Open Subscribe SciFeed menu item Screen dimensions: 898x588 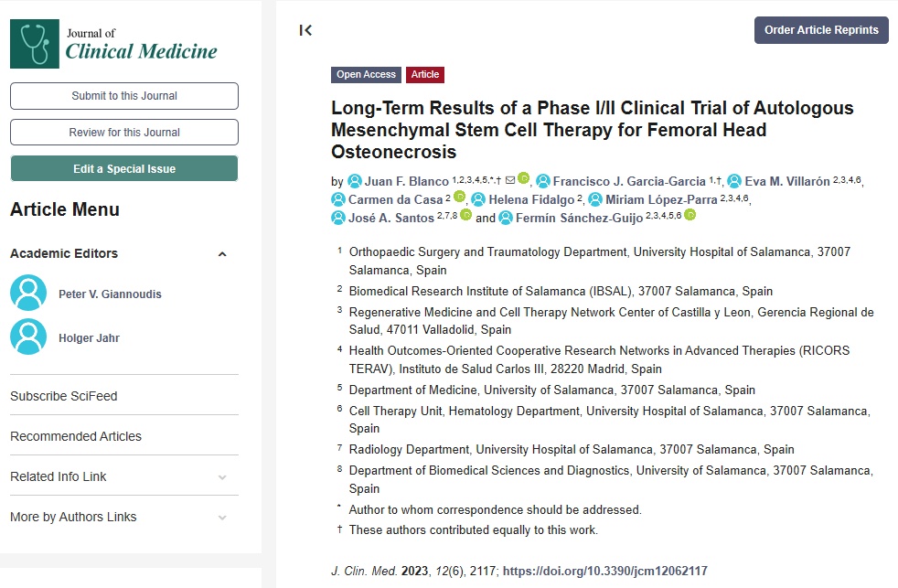(64, 396)
